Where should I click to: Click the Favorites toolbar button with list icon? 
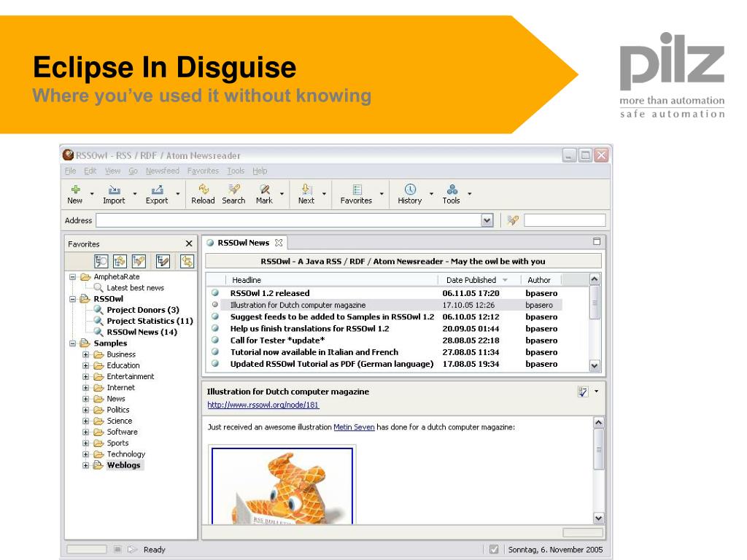[356, 194]
